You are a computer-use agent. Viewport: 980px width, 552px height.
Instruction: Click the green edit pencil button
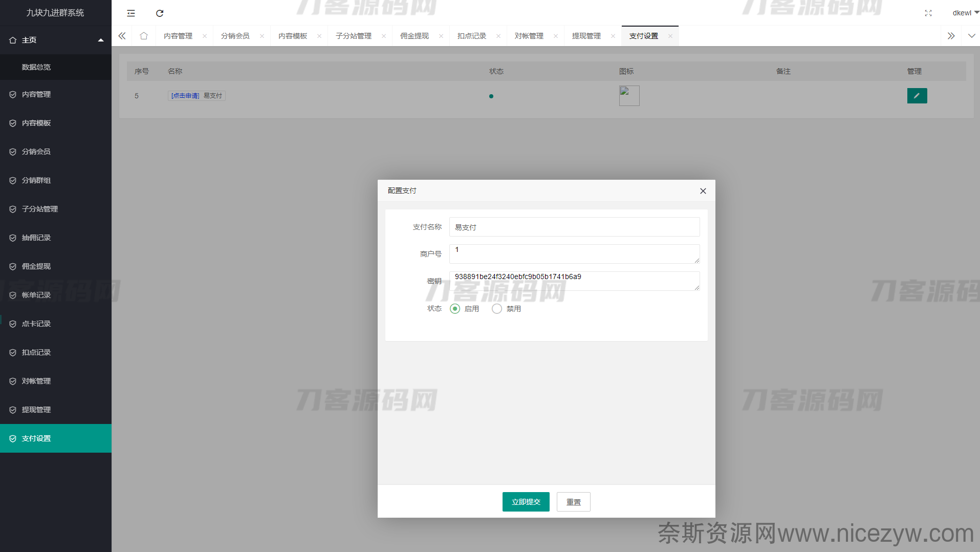(917, 96)
